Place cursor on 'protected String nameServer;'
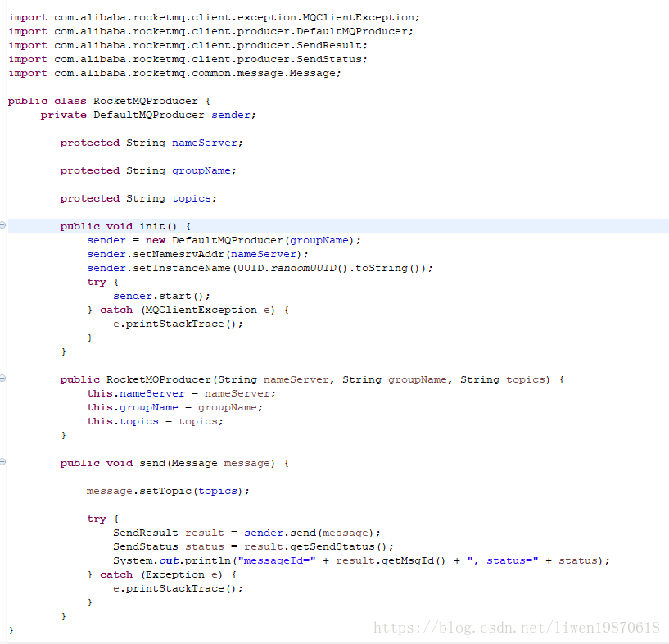The height and width of the screenshot is (644, 669). tap(151, 143)
